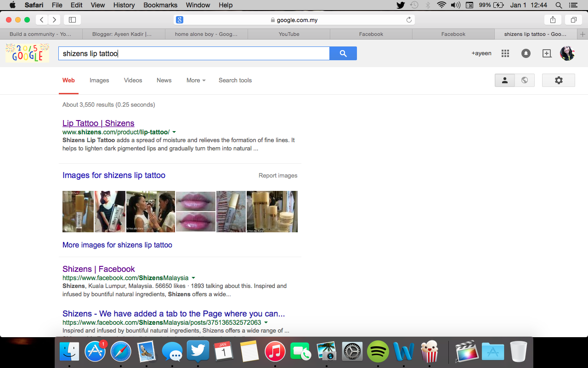Click the Google+ share box icon
This screenshot has width=588, height=368.
click(547, 53)
